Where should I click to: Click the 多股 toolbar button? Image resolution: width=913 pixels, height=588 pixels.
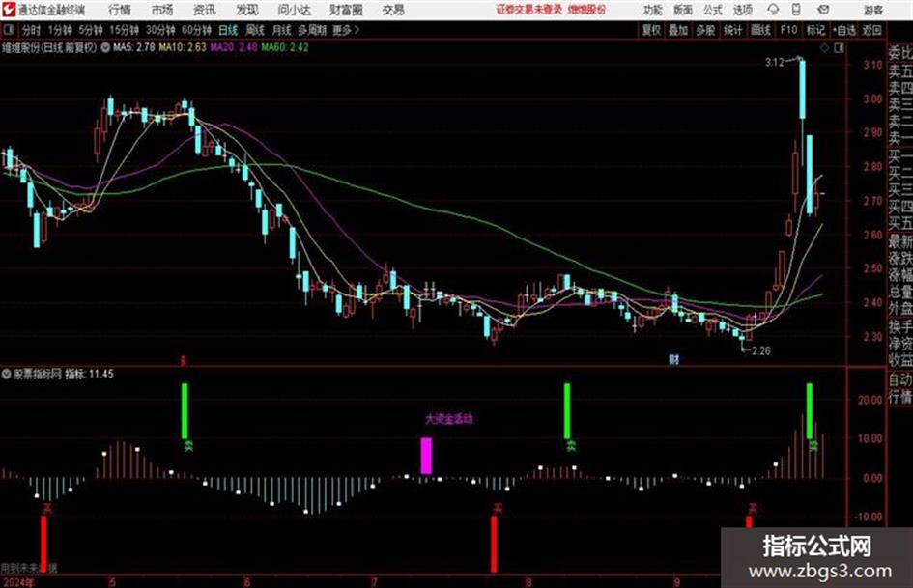(x=705, y=30)
